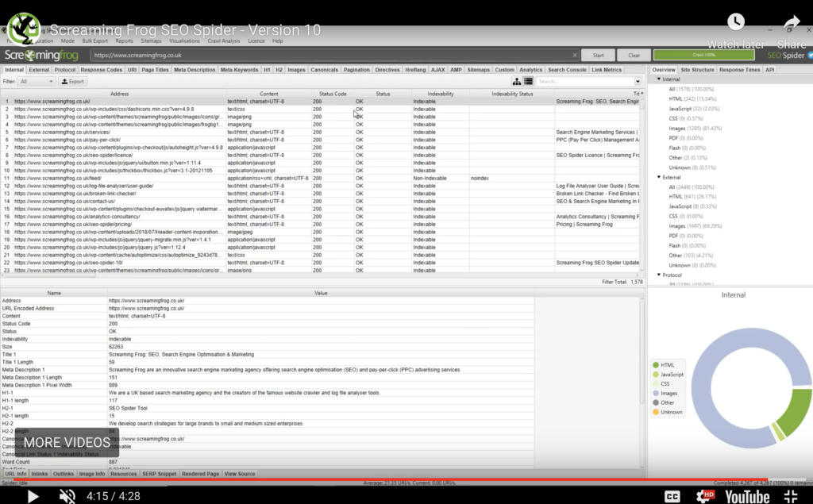This screenshot has width=813, height=504.
Task: Sort by Indexability column header
Action: [x=440, y=94]
